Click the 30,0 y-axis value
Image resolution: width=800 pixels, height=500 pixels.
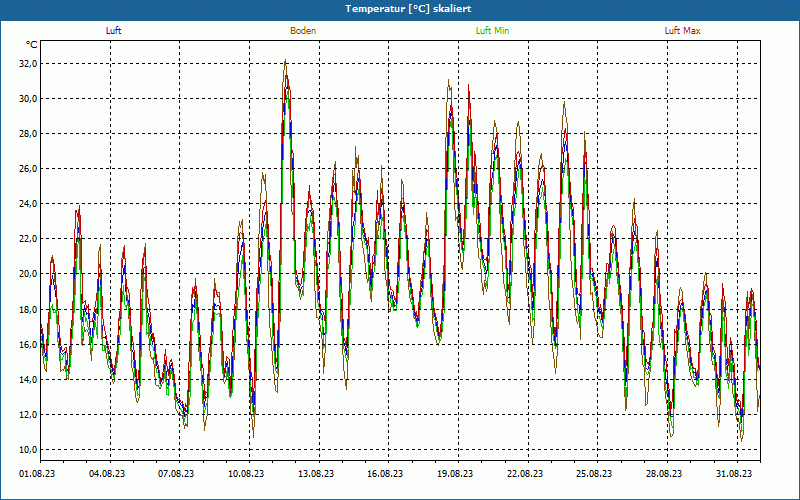[x=28, y=98]
